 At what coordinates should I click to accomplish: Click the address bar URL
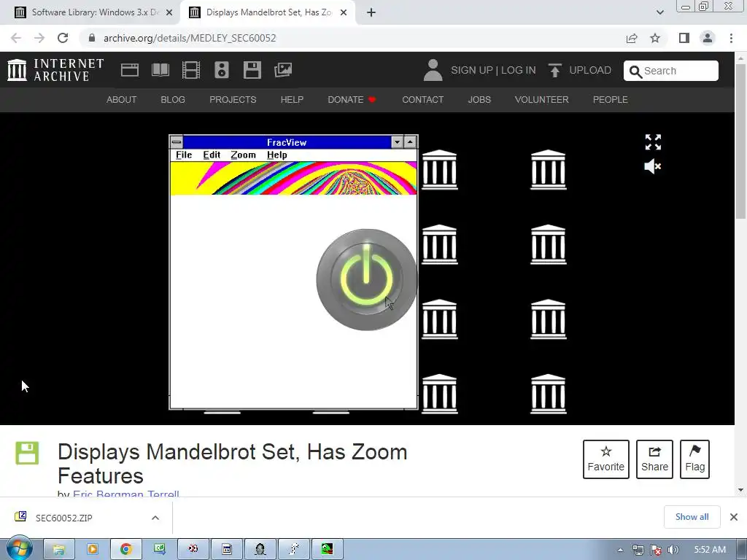[x=190, y=38]
